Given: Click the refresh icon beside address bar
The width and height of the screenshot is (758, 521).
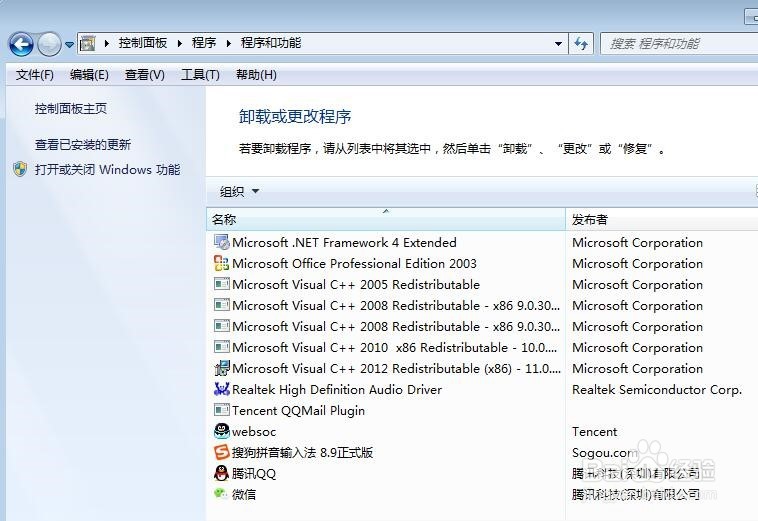Looking at the screenshot, I should click(581, 43).
